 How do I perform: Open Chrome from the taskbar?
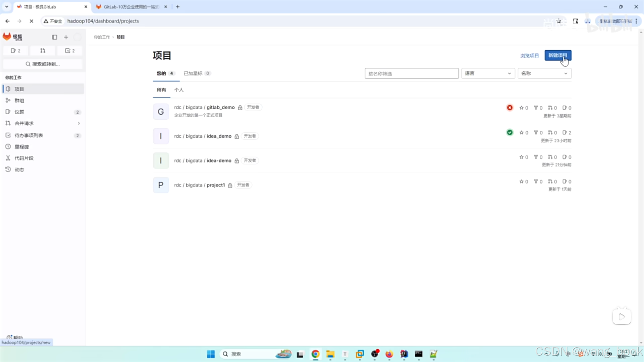[x=315, y=354]
